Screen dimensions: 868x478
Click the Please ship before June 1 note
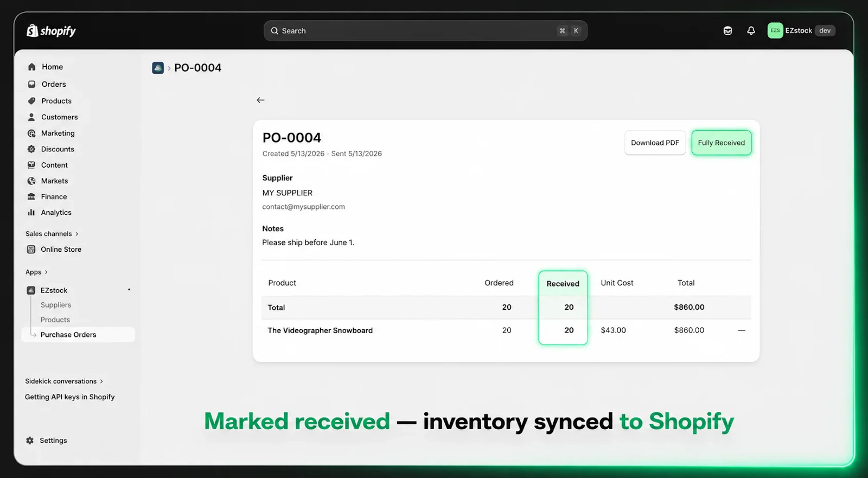(308, 243)
